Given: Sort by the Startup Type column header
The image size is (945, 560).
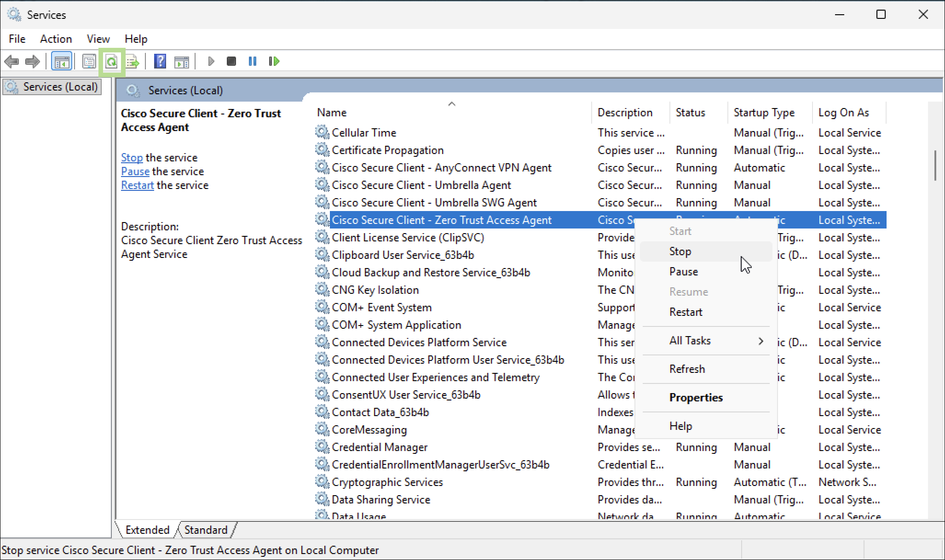Looking at the screenshot, I should (x=770, y=113).
